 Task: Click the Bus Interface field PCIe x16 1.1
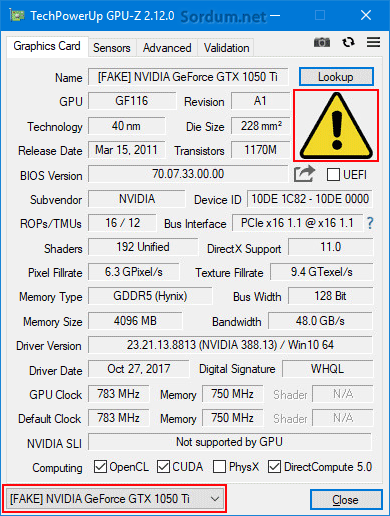297,223
